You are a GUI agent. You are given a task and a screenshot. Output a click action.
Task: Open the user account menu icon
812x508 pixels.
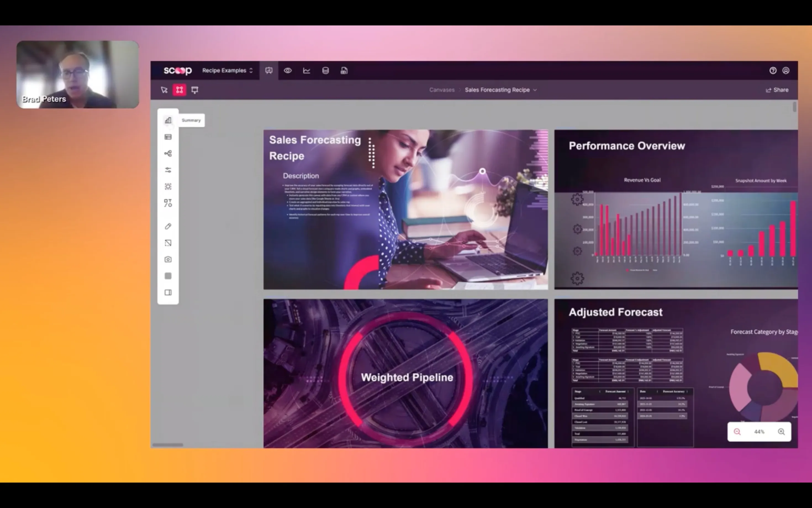click(785, 70)
